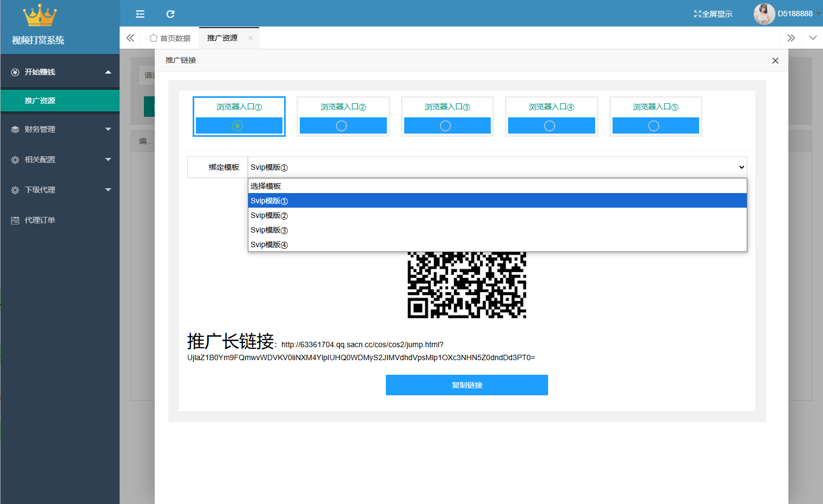This screenshot has width=823, height=504.
Task: Switch to 首页数据 tab
Action: 170,38
